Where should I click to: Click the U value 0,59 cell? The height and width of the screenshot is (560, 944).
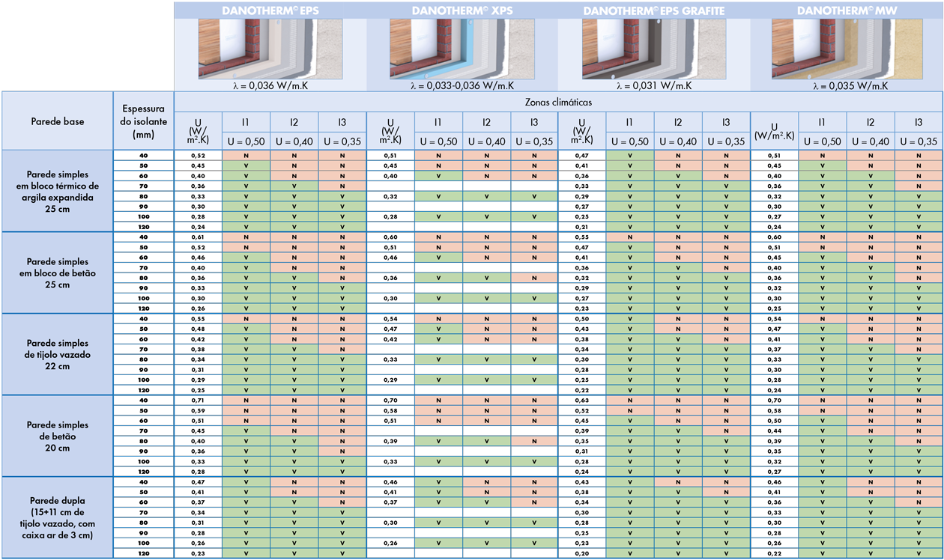click(198, 410)
